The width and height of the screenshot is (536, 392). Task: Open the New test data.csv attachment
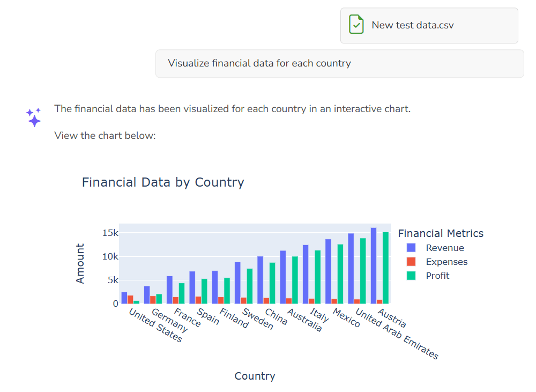tap(413, 25)
